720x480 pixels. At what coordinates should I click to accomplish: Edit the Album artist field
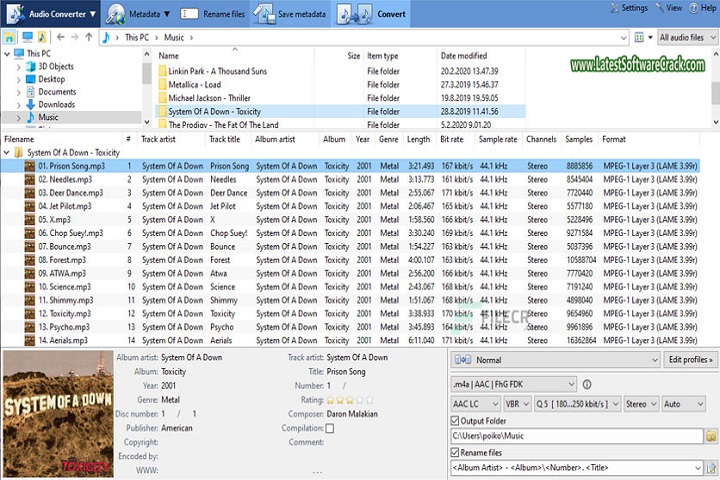pos(191,357)
